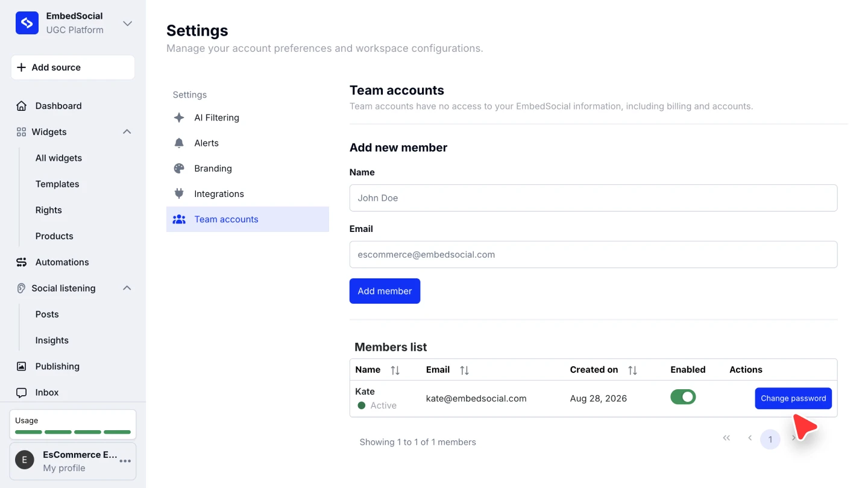Viewport: 868px width, 488px height.
Task: Switch to the Integrations settings tab
Action: coord(248,194)
